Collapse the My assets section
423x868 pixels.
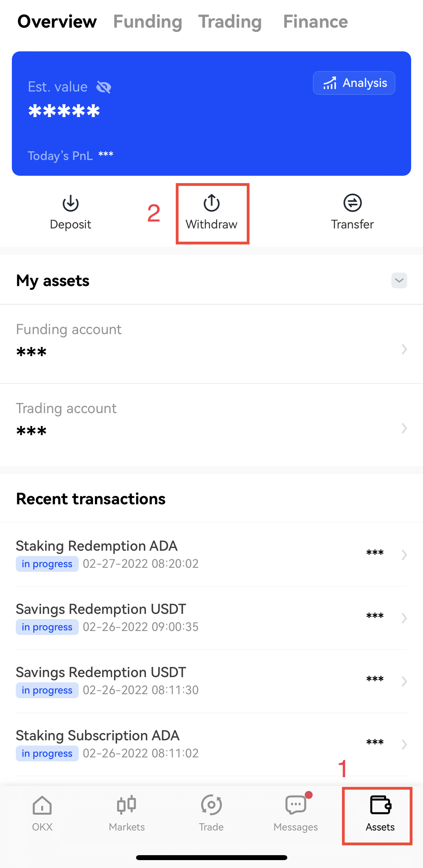pos(399,280)
